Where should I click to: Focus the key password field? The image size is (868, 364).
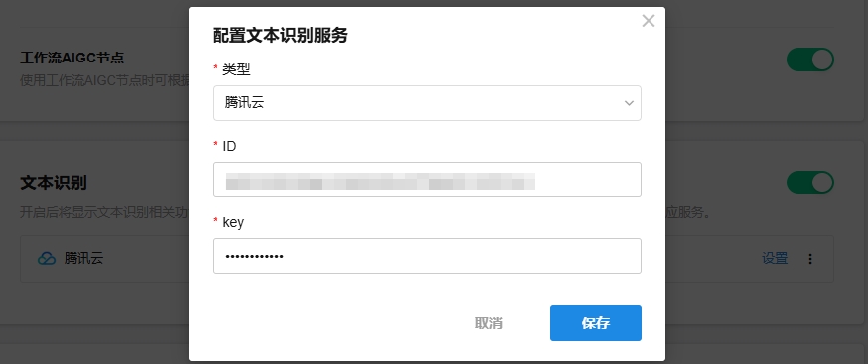427,256
